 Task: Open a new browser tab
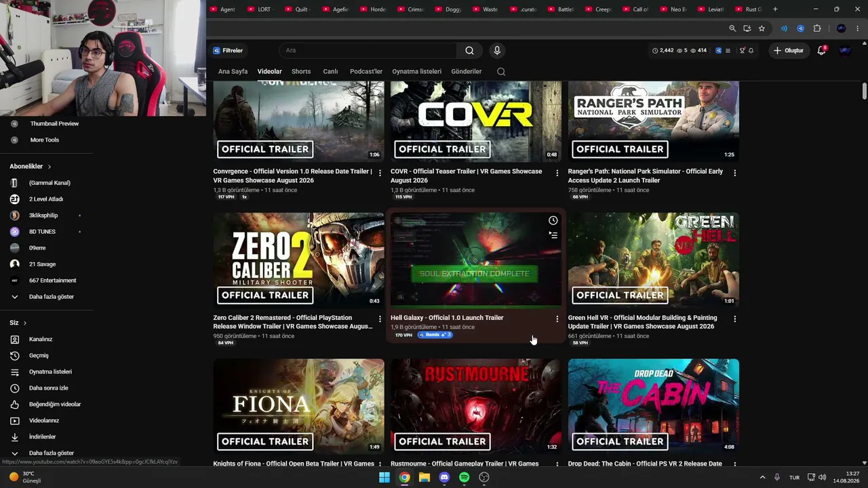pos(775,9)
